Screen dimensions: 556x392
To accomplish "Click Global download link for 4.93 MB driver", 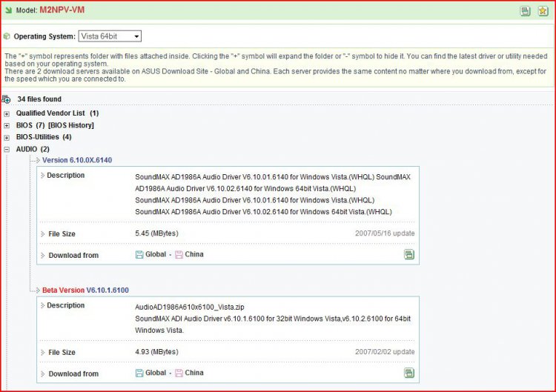I will click(x=156, y=373).
